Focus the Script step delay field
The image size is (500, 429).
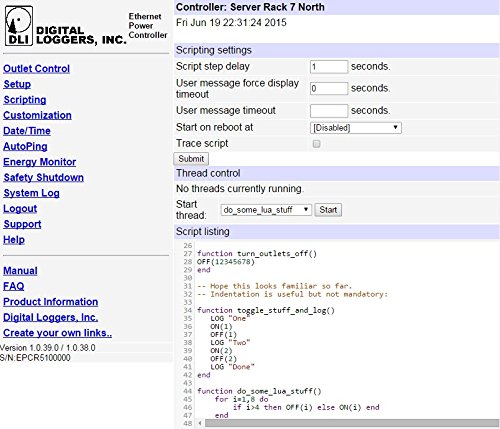[329, 67]
